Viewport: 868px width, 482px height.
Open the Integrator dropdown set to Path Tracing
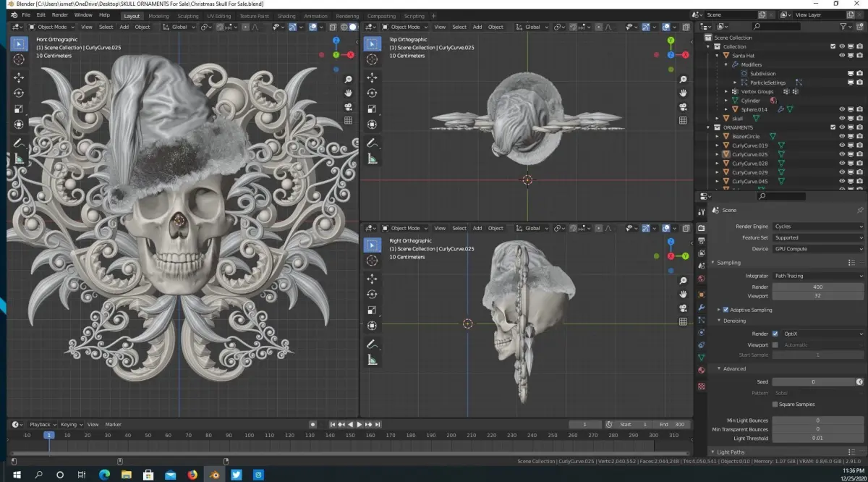tap(817, 276)
